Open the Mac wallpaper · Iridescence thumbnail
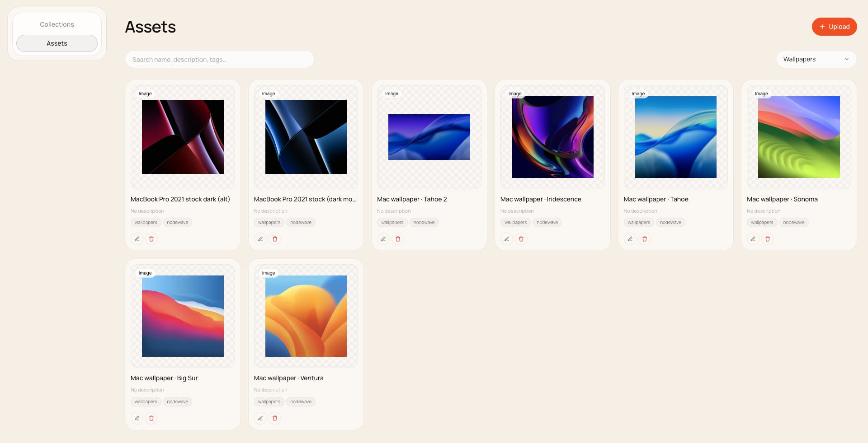 pos(552,137)
